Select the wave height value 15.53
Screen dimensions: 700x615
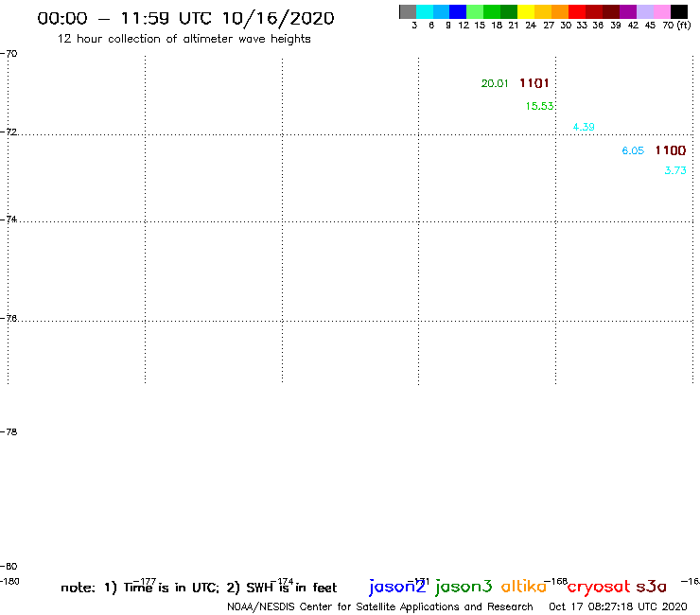tap(539, 106)
